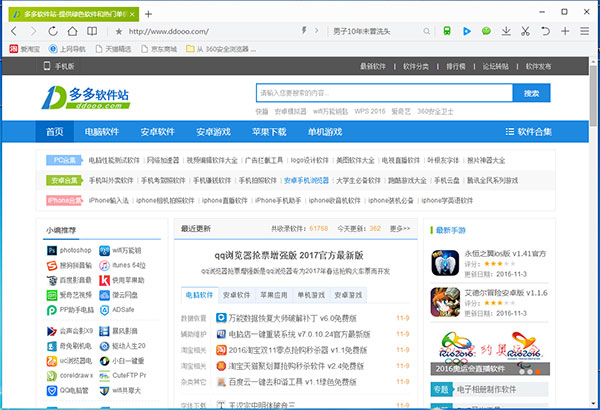The width and height of the screenshot is (600, 410).
Task: Close the 多多软件站 browser tab
Action: tap(132, 15)
